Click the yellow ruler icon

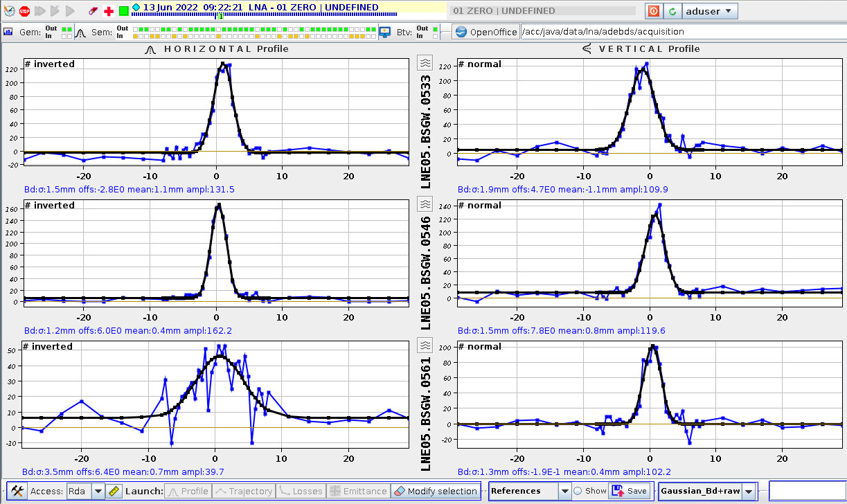[x=115, y=491]
